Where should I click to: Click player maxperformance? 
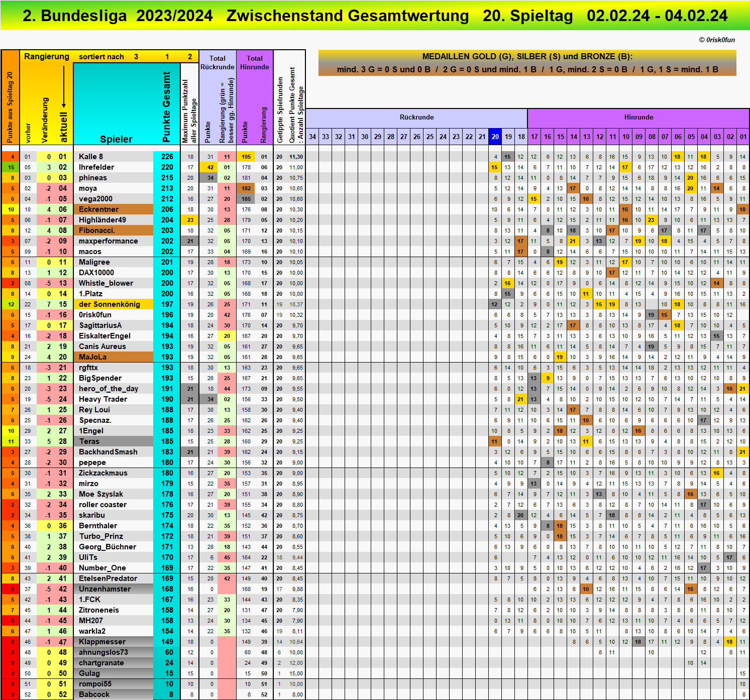point(109,241)
